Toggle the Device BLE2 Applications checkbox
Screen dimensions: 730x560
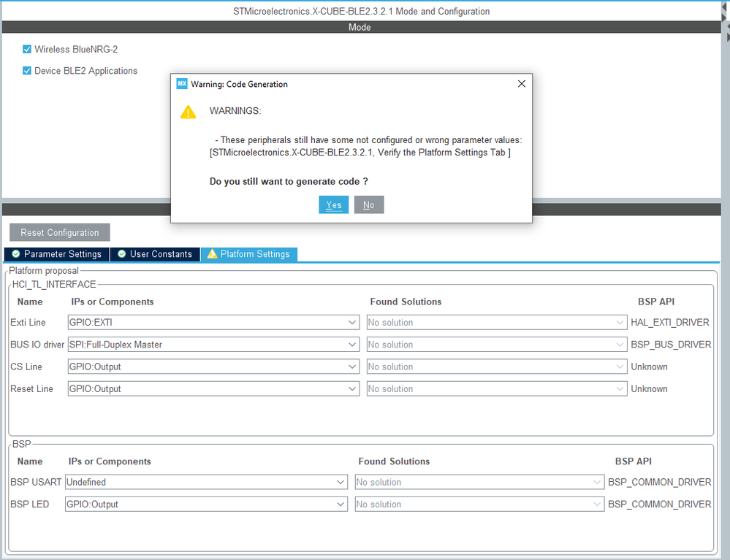(x=27, y=71)
